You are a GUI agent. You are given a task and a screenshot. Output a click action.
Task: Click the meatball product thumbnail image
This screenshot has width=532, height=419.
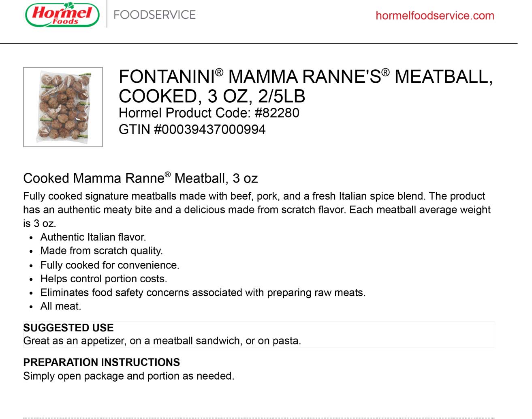click(63, 107)
